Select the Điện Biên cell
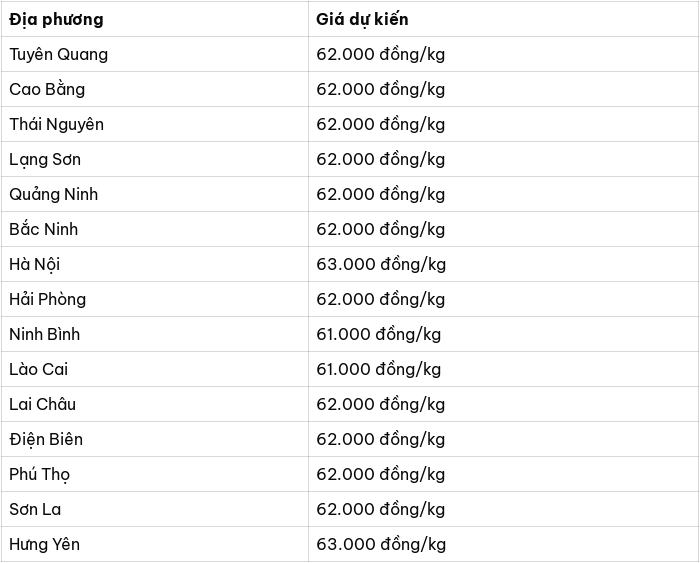This screenshot has width=700, height=563. pyautogui.click(x=46, y=439)
